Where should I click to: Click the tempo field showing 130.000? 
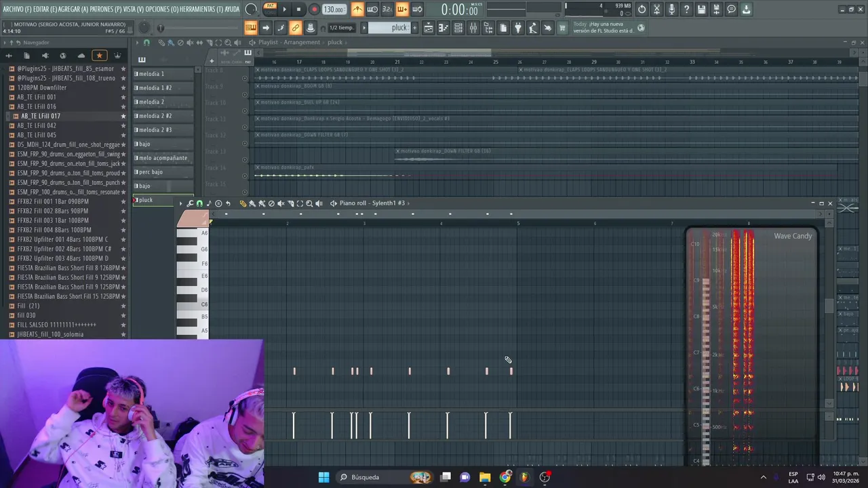tap(334, 9)
